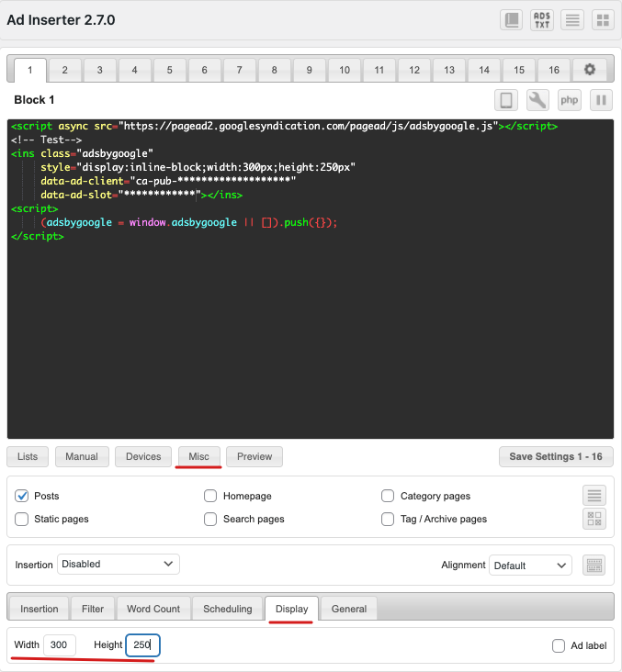Uncheck the Posts checkbox

pyautogui.click(x=22, y=496)
